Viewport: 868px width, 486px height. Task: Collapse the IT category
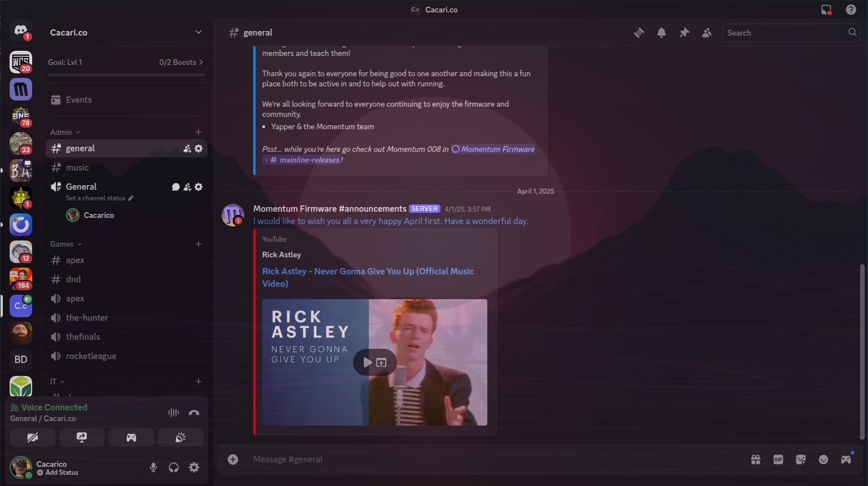pos(57,382)
